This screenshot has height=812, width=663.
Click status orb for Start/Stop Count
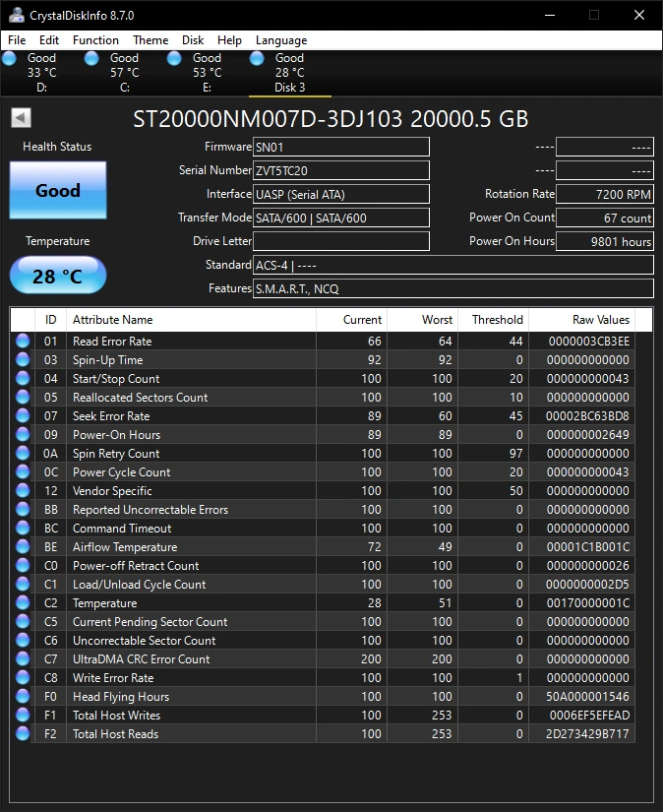(x=23, y=378)
